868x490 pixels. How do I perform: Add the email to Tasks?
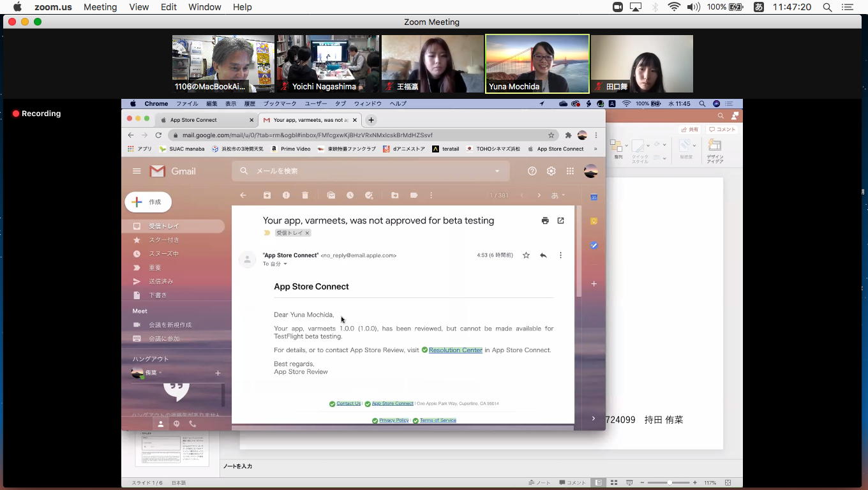pyautogui.click(x=369, y=195)
